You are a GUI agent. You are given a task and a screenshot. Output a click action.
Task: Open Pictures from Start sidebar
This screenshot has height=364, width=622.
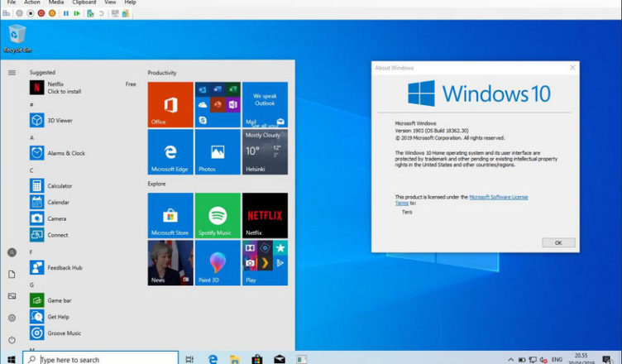(12, 296)
